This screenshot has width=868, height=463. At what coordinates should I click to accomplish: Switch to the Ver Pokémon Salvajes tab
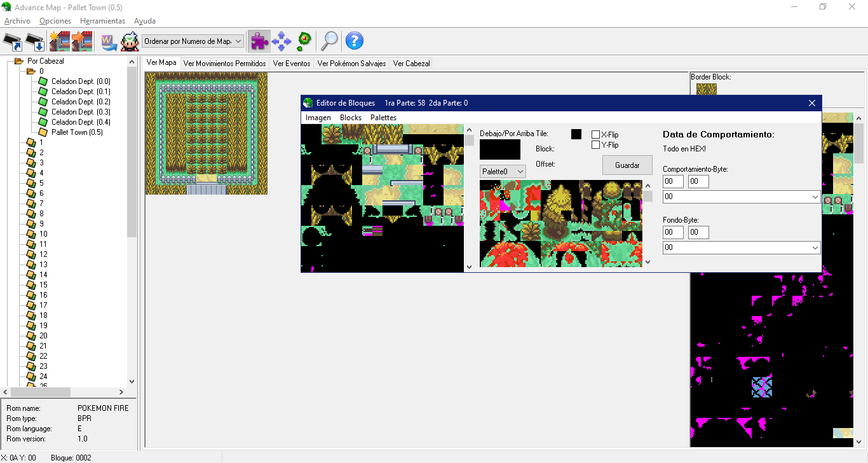point(351,64)
